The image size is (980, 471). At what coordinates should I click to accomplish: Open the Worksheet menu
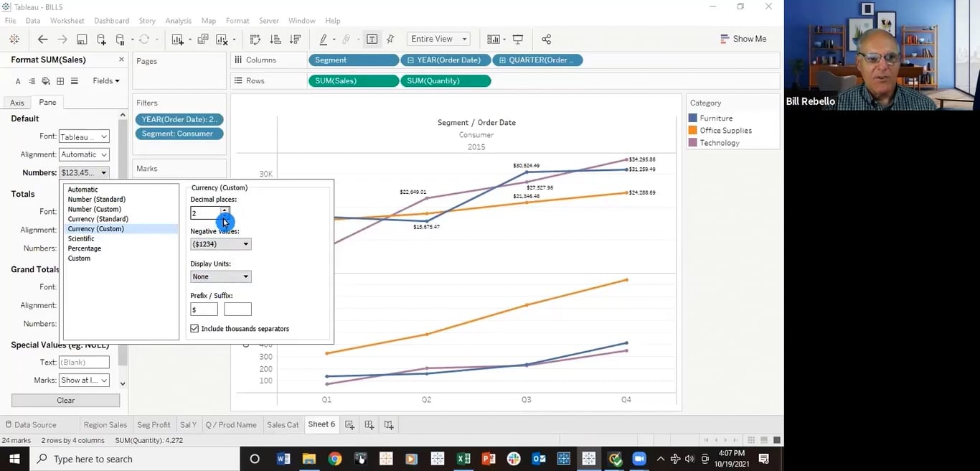coord(67,21)
